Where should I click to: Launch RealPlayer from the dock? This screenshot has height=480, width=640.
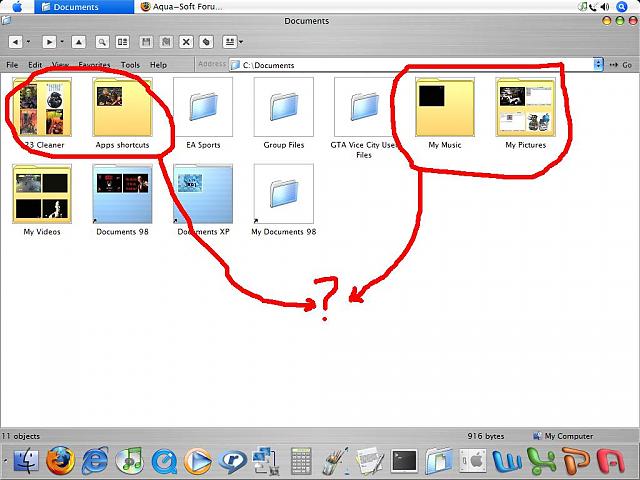coord(232,462)
